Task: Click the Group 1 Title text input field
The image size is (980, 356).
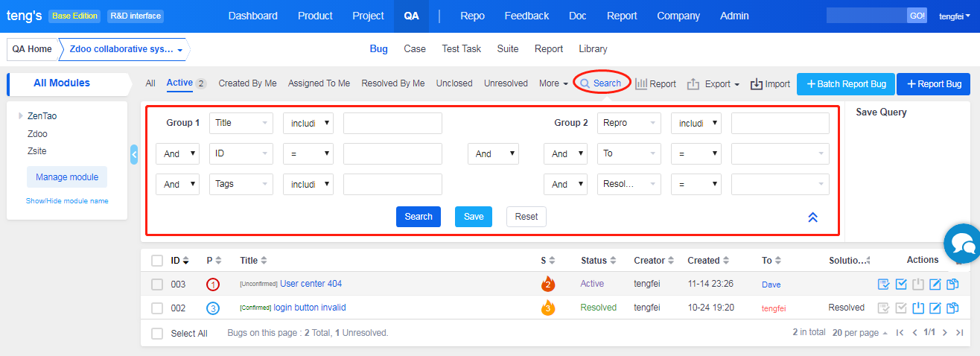Action: click(392, 123)
